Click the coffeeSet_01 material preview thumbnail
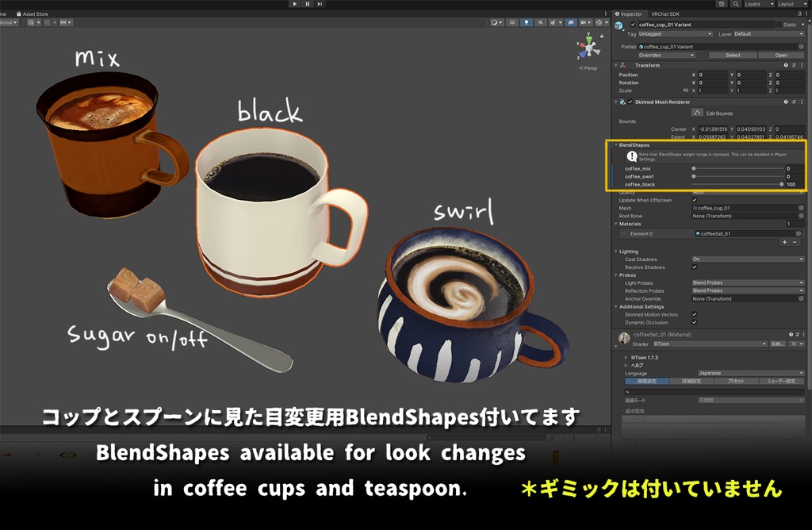The image size is (812, 530). pos(624,337)
